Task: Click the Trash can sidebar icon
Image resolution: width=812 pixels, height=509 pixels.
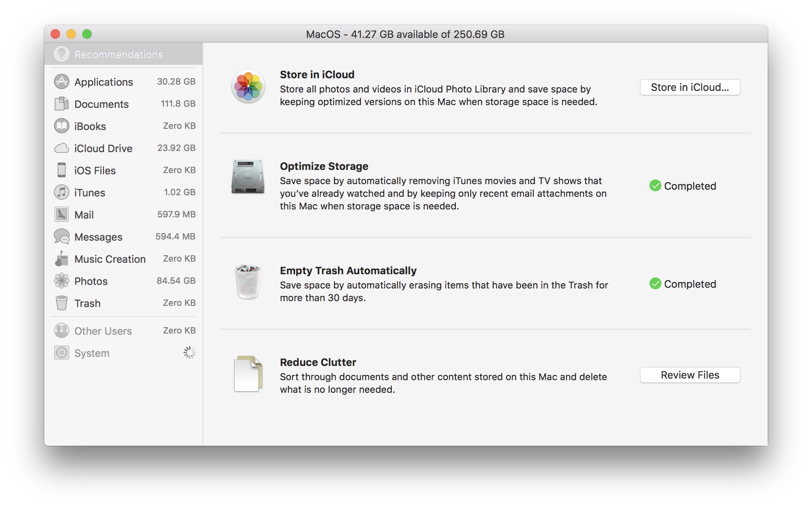Action: (x=62, y=303)
